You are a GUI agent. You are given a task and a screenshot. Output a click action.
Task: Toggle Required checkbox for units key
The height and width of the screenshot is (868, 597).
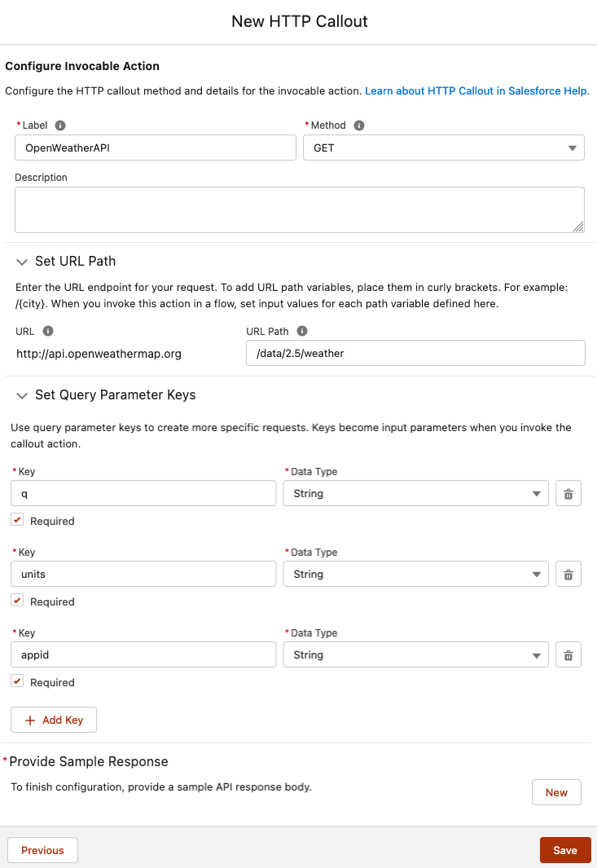pyautogui.click(x=18, y=601)
